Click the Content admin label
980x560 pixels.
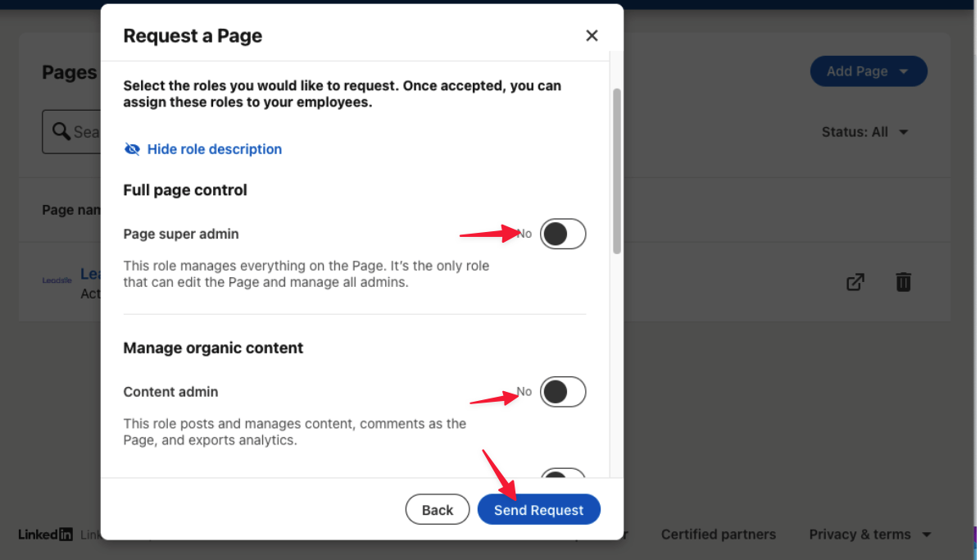click(x=171, y=393)
